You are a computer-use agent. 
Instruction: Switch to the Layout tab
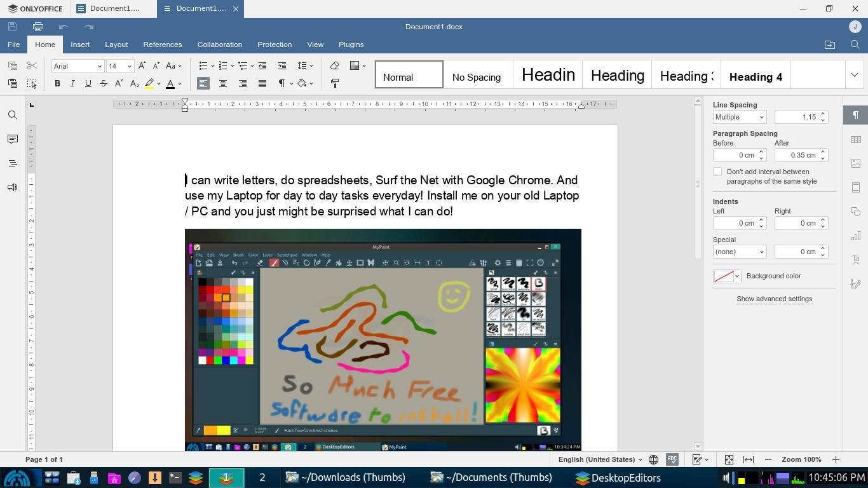coord(116,44)
